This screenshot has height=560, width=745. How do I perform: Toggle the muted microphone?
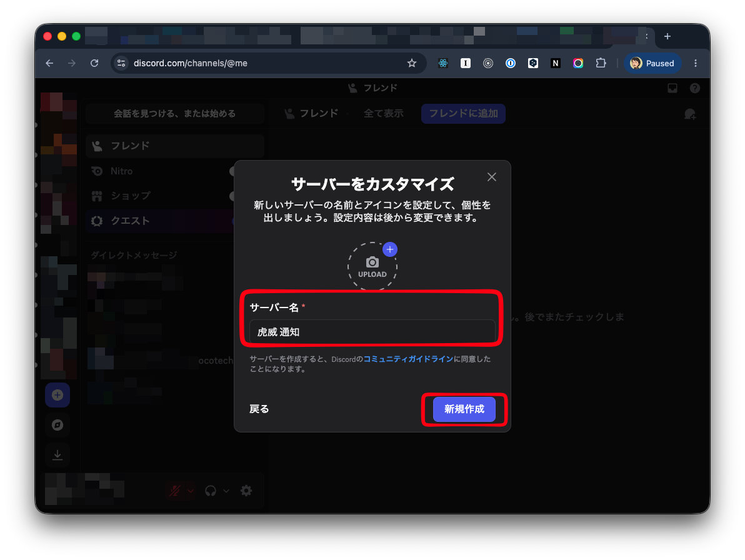tap(175, 491)
